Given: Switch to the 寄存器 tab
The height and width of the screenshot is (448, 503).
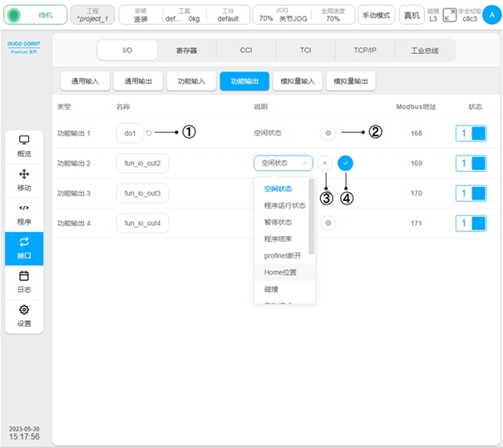Looking at the screenshot, I should [186, 50].
